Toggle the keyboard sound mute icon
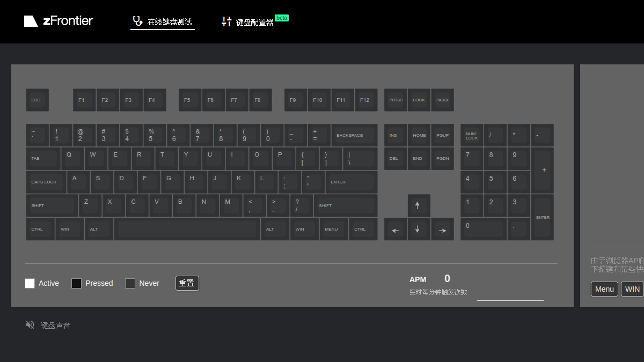 30,325
